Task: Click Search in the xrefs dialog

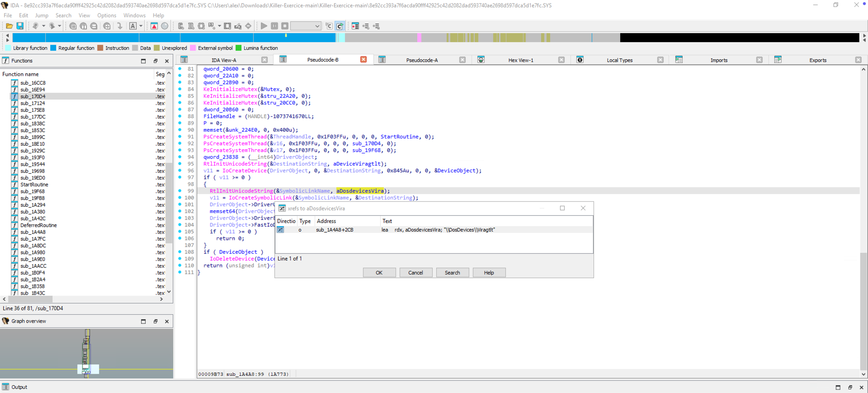Action: click(453, 273)
